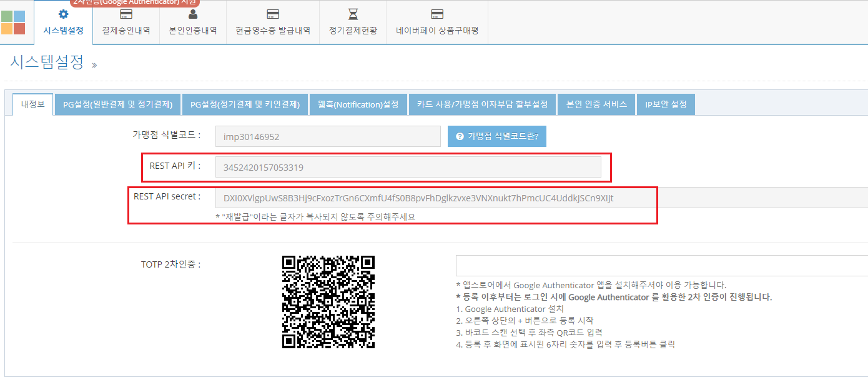
Task: Click the 'REST API secret :' label
Action: [x=167, y=196]
